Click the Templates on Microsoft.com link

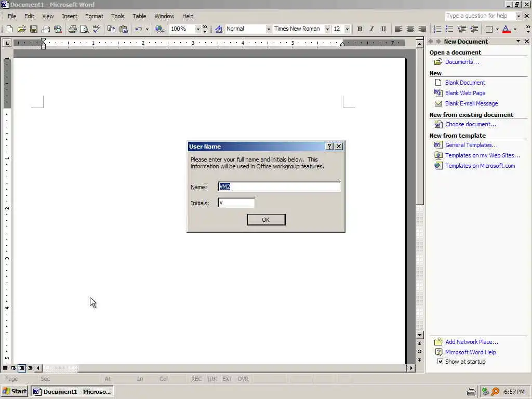[x=480, y=166]
